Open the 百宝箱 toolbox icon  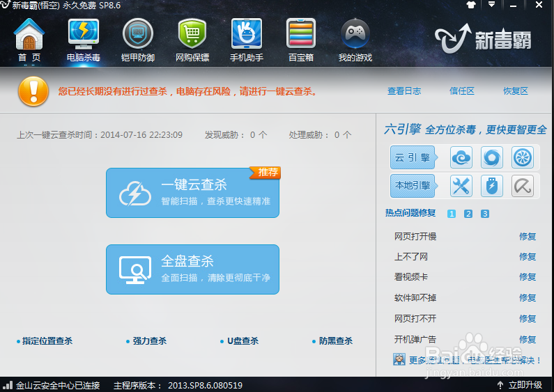(x=300, y=33)
